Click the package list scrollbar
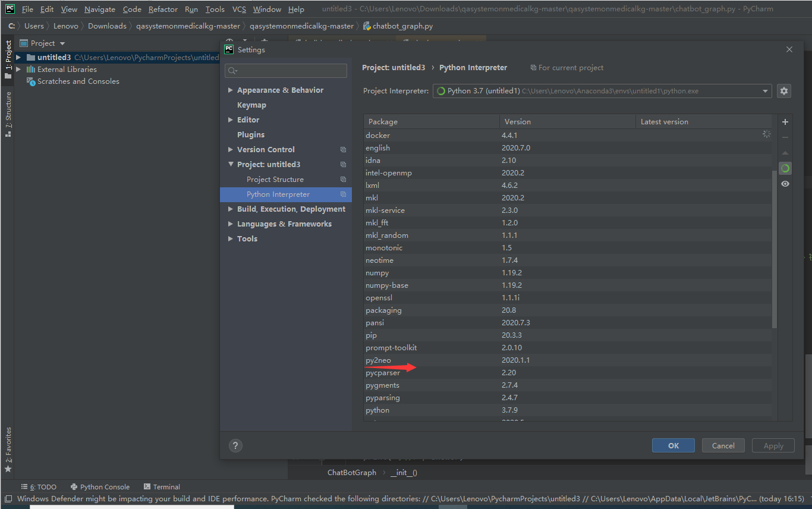The image size is (812, 509). click(774, 249)
